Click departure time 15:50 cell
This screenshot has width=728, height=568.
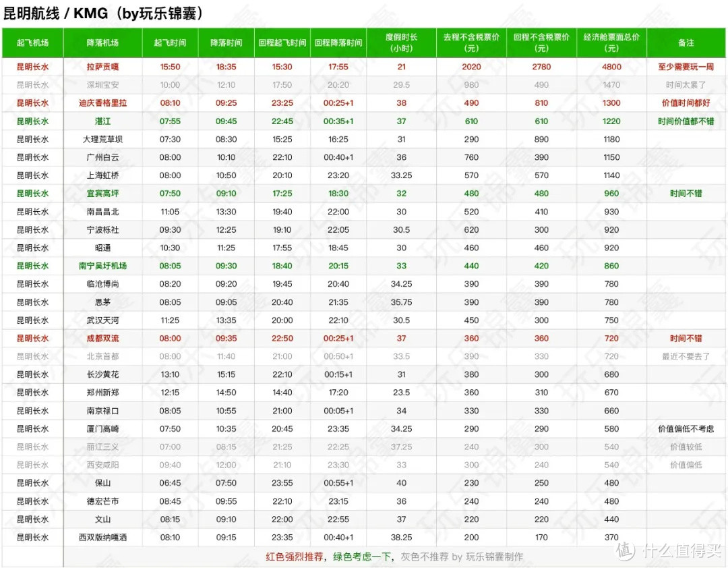170,67
